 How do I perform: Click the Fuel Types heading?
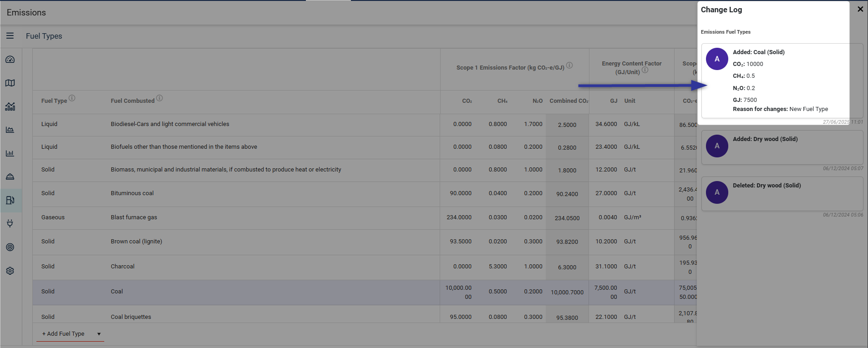tap(44, 36)
